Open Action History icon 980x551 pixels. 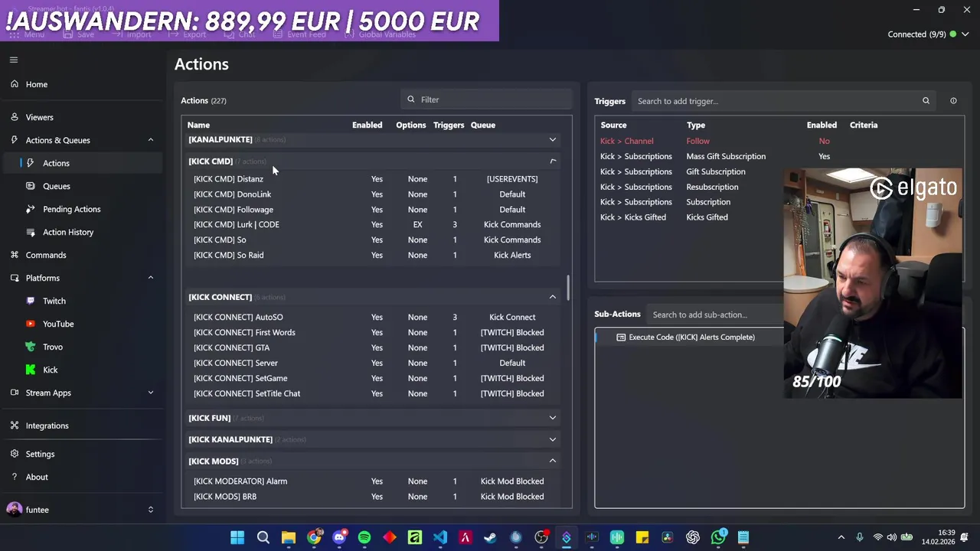tap(31, 232)
